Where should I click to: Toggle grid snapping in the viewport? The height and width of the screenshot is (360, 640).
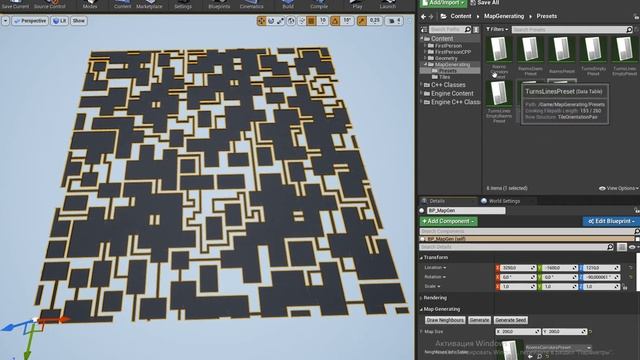[x=311, y=21]
